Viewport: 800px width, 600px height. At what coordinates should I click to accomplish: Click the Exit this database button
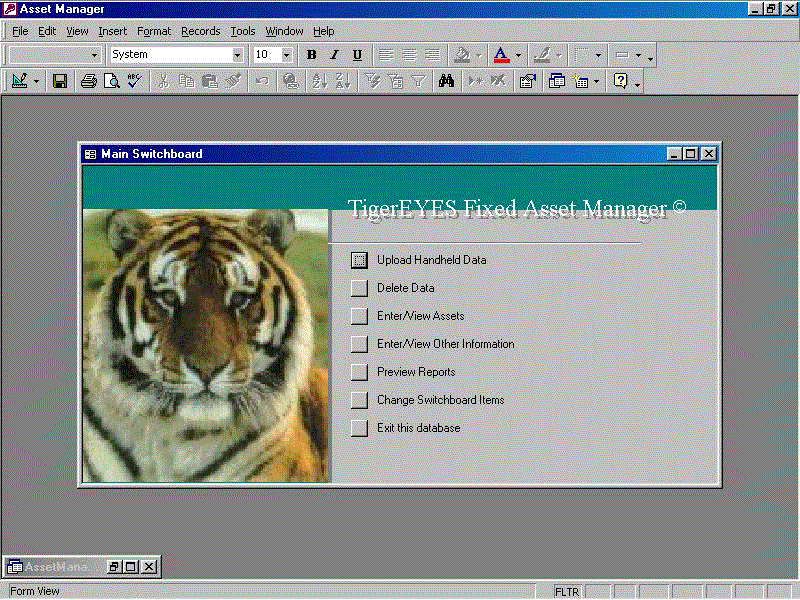pyautogui.click(x=359, y=428)
